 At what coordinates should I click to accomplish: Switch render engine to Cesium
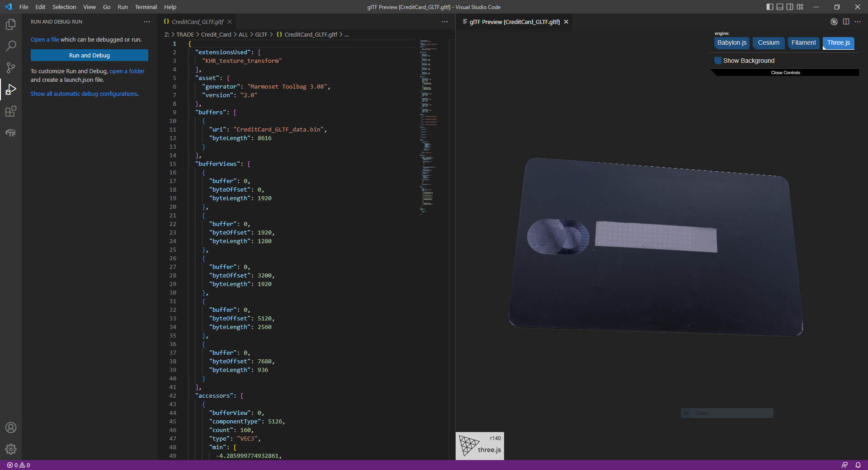click(x=769, y=43)
